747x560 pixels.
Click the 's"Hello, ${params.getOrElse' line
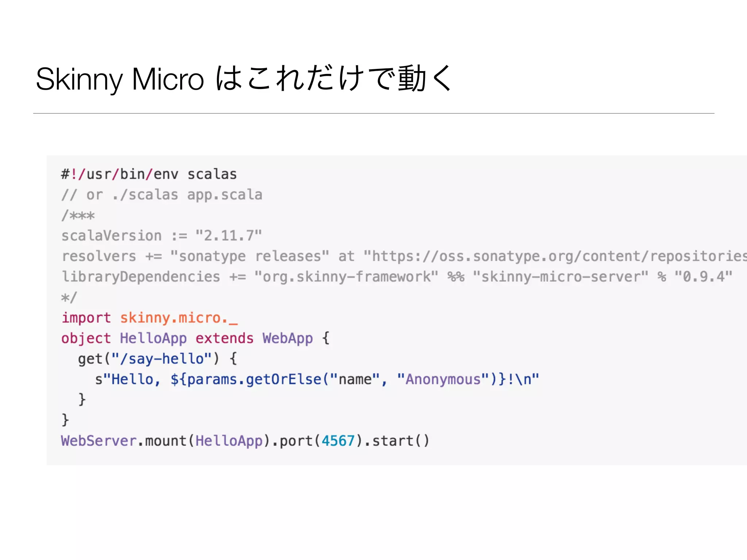[x=317, y=379]
